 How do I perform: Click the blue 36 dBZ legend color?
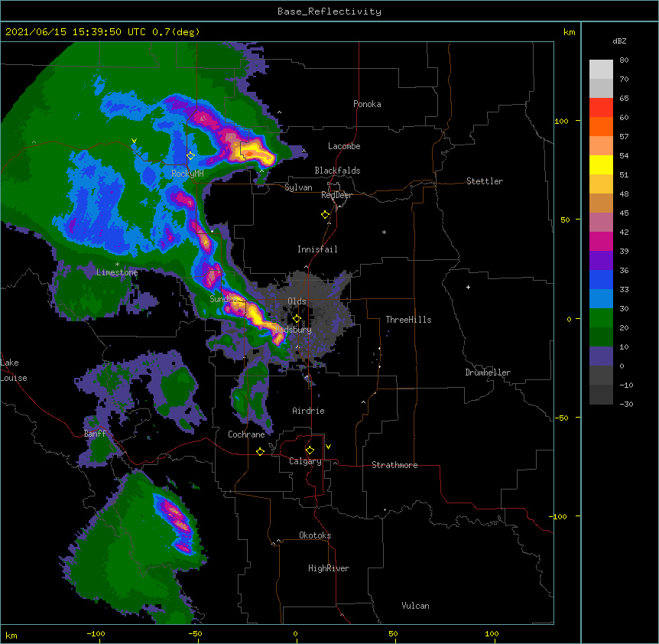tap(601, 279)
